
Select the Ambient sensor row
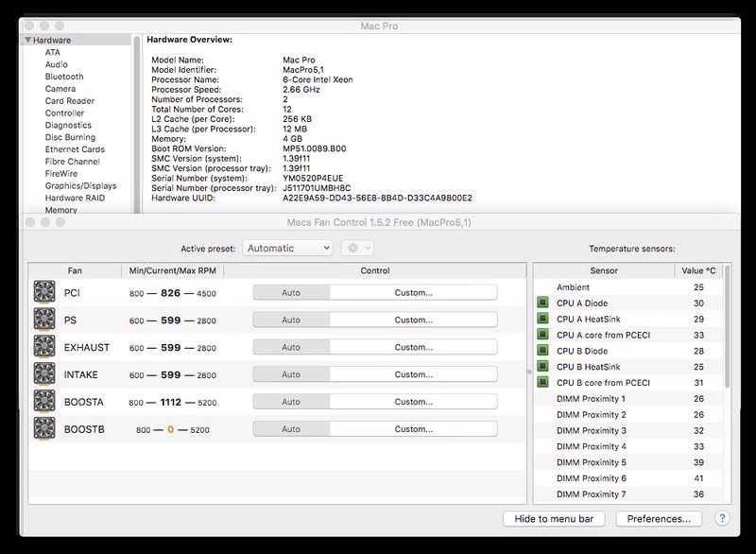point(628,286)
